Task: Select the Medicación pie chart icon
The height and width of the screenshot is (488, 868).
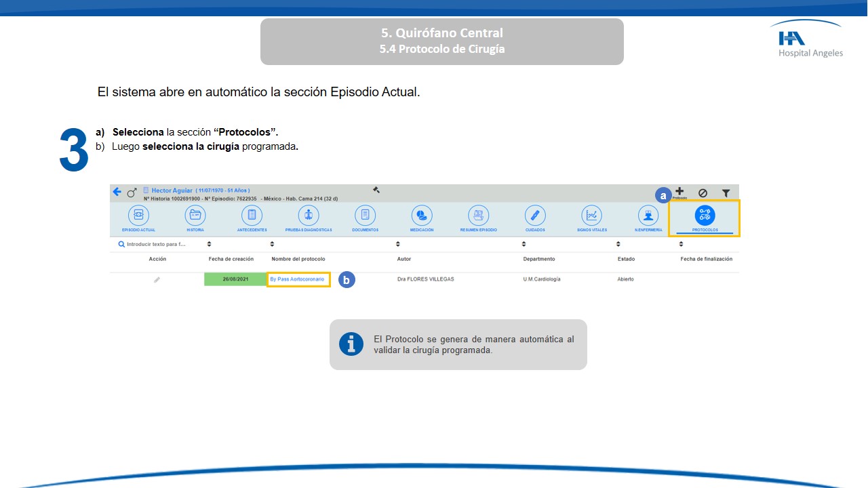Action: click(422, 216)
